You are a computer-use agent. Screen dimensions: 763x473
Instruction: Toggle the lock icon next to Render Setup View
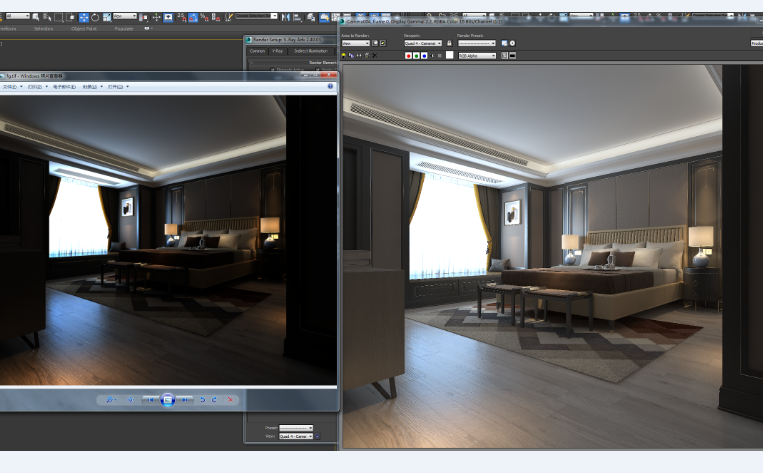click(x=317, y=436)
